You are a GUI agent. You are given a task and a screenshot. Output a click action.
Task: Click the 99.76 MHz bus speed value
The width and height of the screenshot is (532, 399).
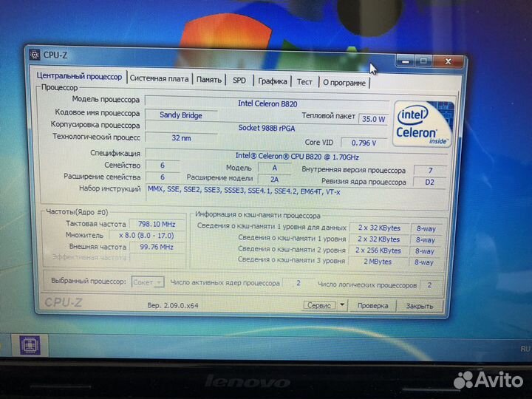[x=157, y=247]
